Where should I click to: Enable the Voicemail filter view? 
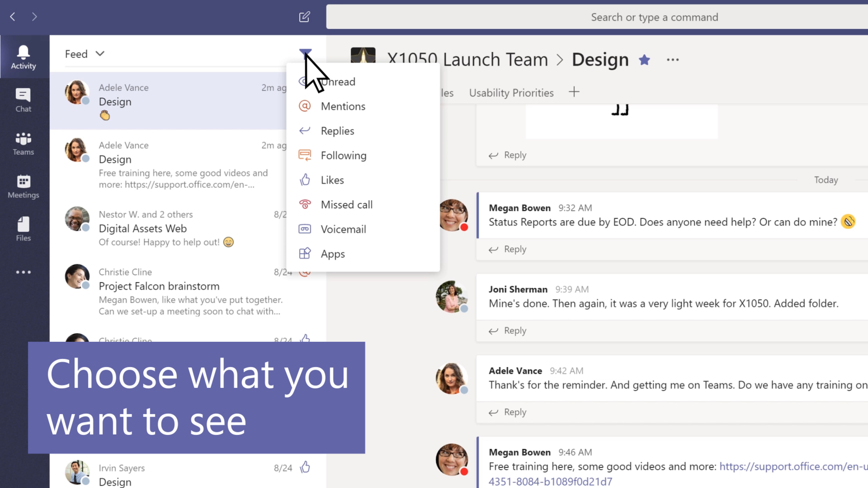(x=344, y=229)
